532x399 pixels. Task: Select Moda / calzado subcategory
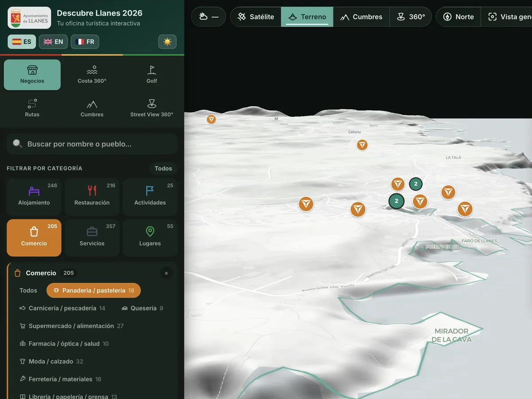coord(51,361)
